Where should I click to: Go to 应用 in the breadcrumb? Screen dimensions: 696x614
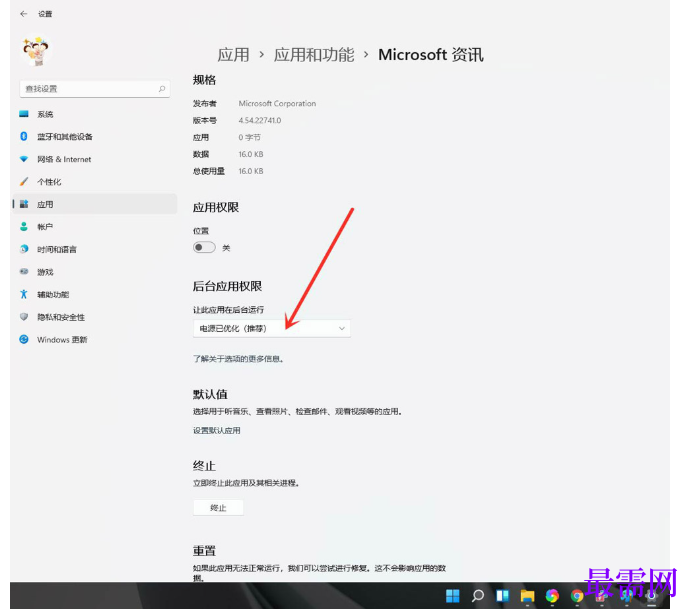pos(233,55)
